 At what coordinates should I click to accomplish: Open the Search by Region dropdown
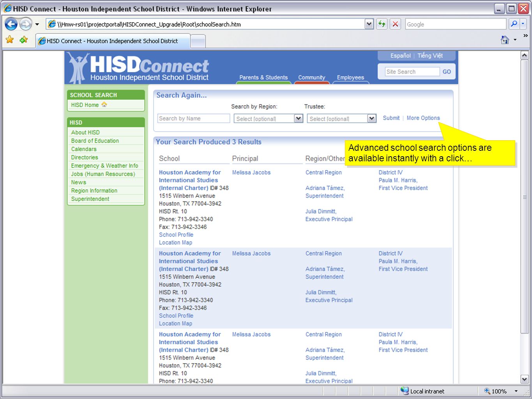point(269,118)
